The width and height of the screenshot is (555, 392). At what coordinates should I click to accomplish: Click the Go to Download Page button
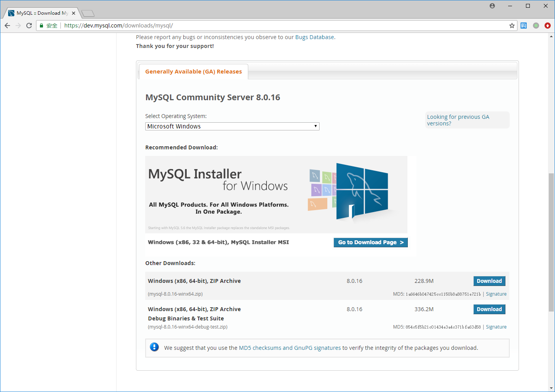point(371,242)
